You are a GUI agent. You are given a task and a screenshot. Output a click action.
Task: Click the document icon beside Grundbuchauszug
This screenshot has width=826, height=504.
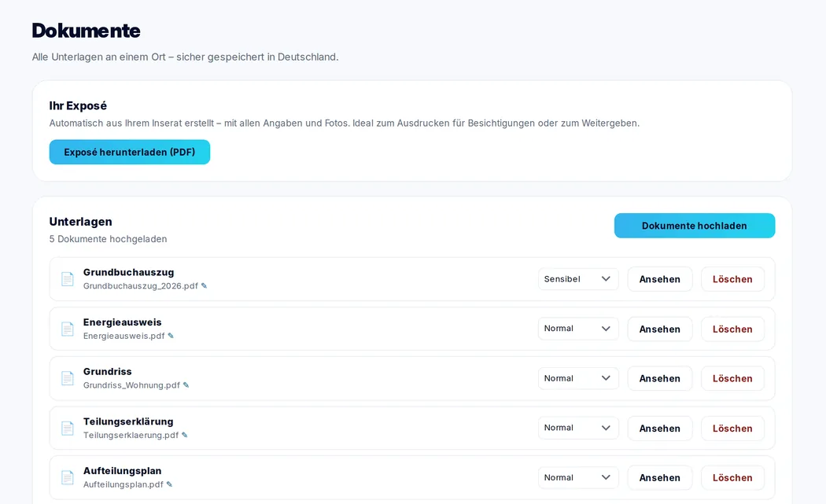point(68,279)
